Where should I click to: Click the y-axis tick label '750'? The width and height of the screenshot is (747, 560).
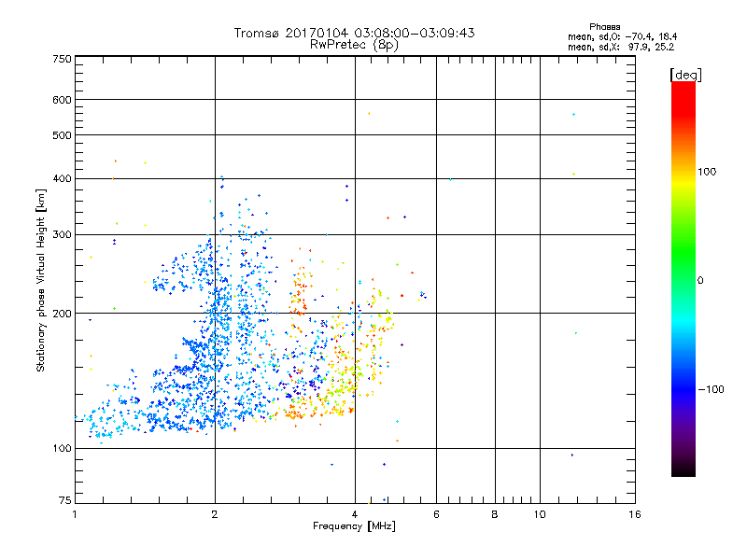point(62,59)
